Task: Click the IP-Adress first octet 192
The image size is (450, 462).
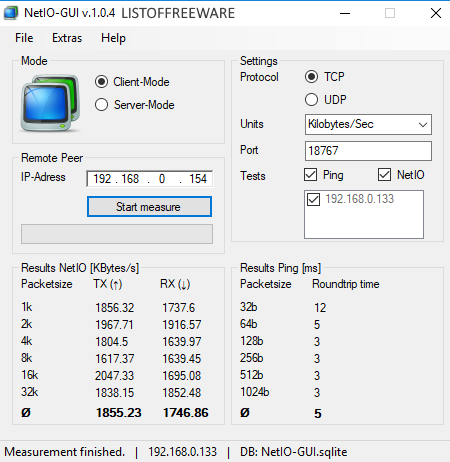Action: pos(102,179)
